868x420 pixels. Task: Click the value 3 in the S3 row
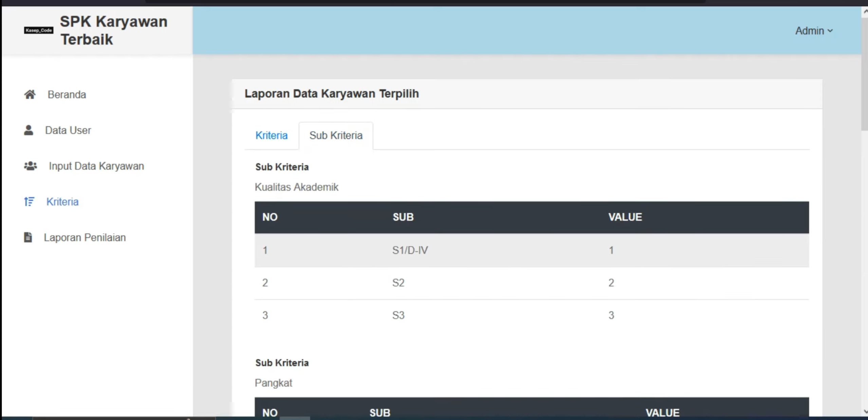point(611,315)
